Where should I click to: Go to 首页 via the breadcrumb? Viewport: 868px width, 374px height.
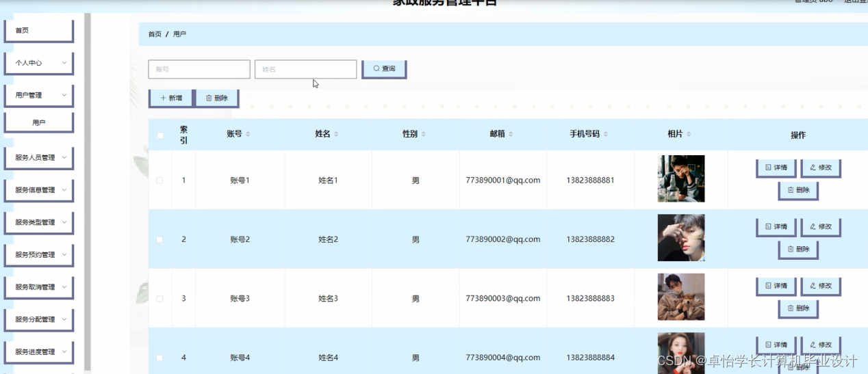coord(155,34)
